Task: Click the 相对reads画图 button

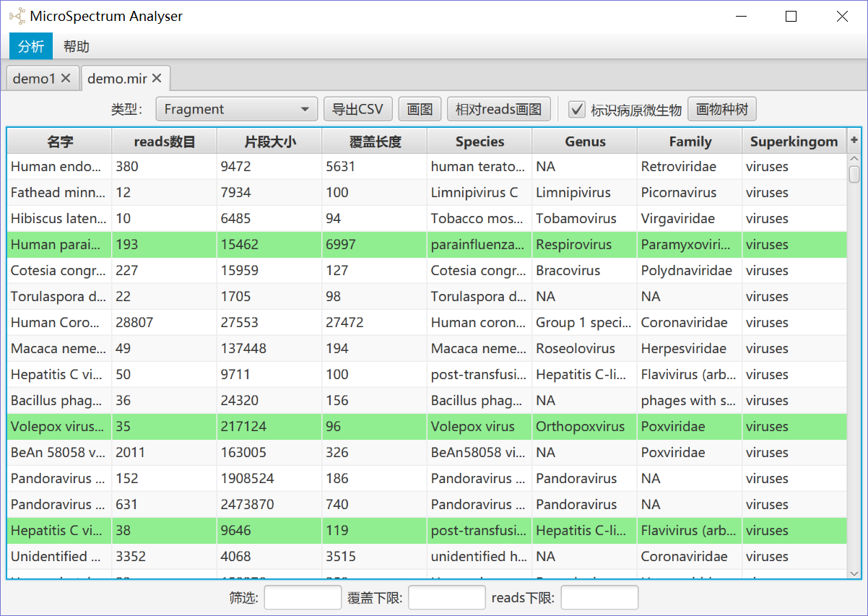Action: (498, 109)
